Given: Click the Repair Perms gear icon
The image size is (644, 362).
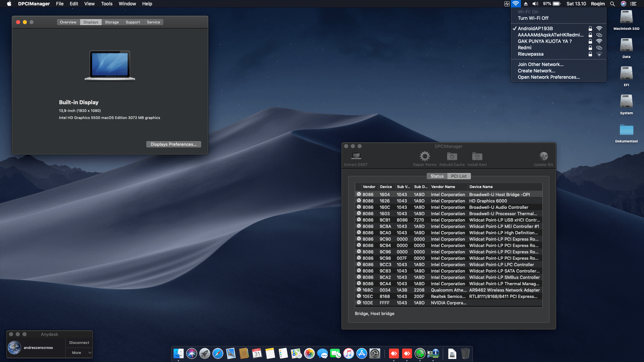Looking at the screenshot, I should [x=425, y=156].
